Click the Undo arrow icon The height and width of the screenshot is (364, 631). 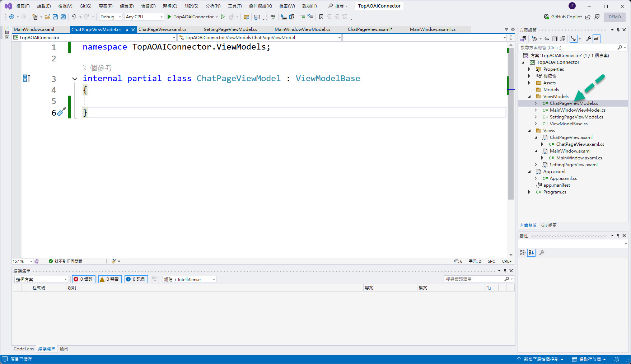click(74, 17)
